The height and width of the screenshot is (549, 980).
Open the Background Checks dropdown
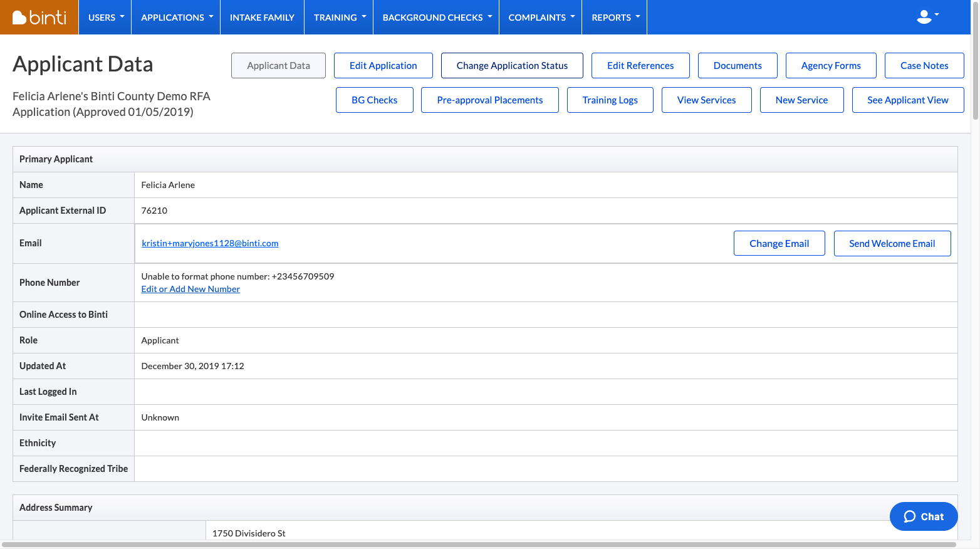(x=436, y=18)
